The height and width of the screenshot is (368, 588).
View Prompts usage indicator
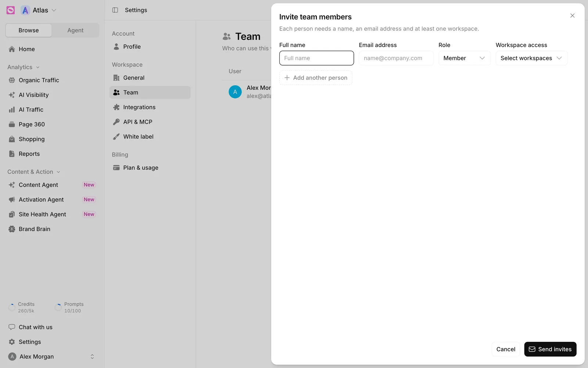click(69, 307)
